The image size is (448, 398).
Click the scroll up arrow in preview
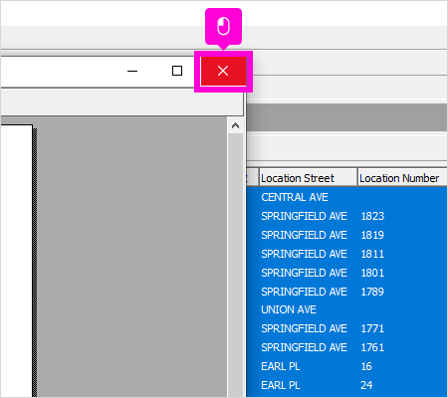pos(235,126)
